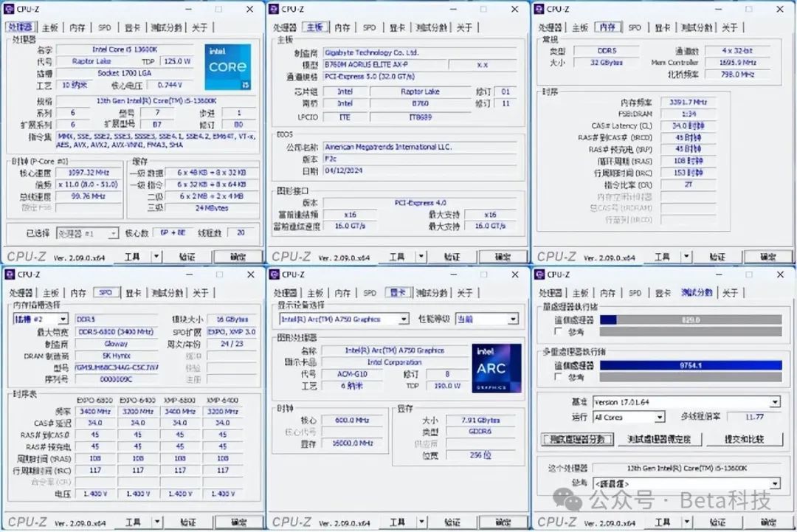Click 测试处理器分数 benchmark button
The image size is (797, 532).
click(577, 439)
